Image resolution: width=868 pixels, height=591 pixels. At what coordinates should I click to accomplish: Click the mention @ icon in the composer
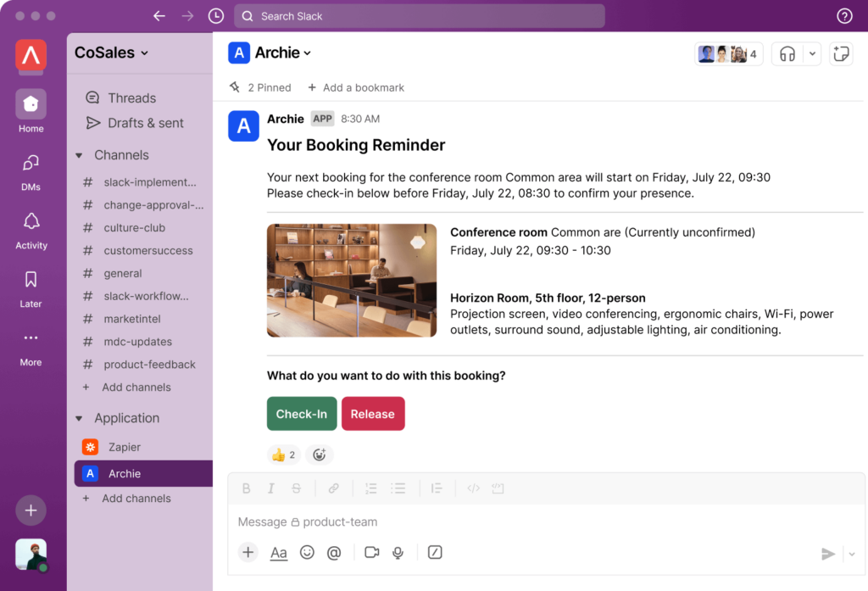[x=334, y=552]
